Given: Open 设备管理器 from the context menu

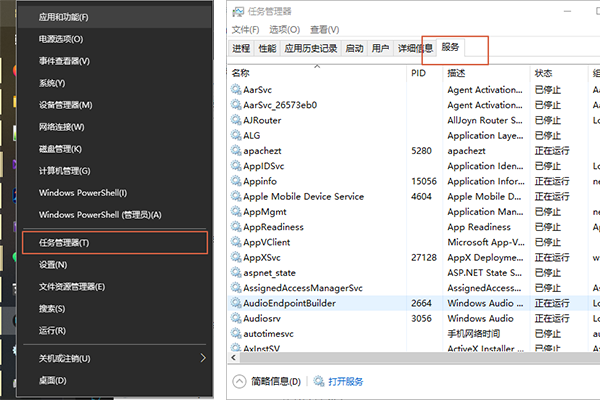Looking at the screenshot, I should (x=65, y=105).
